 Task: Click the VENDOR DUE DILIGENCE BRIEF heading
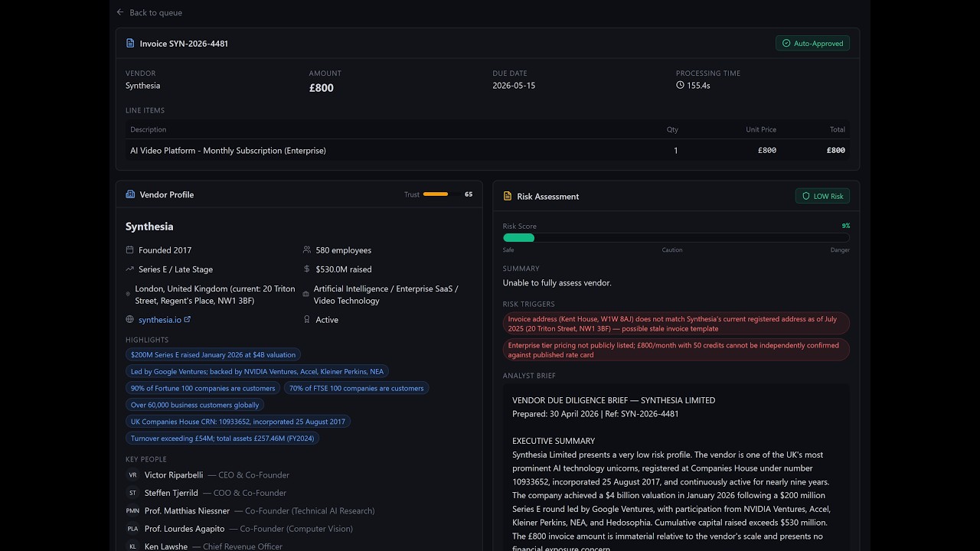tap(614, 400)
